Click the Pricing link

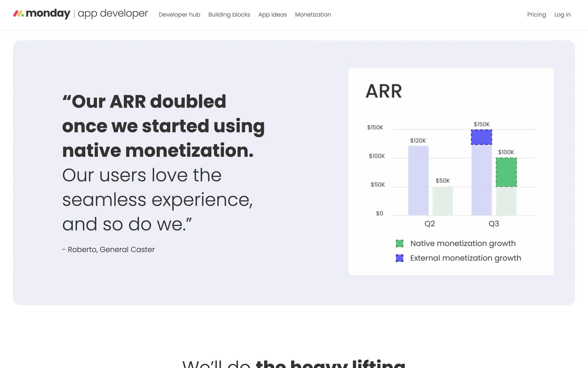(x=536, y=14)
